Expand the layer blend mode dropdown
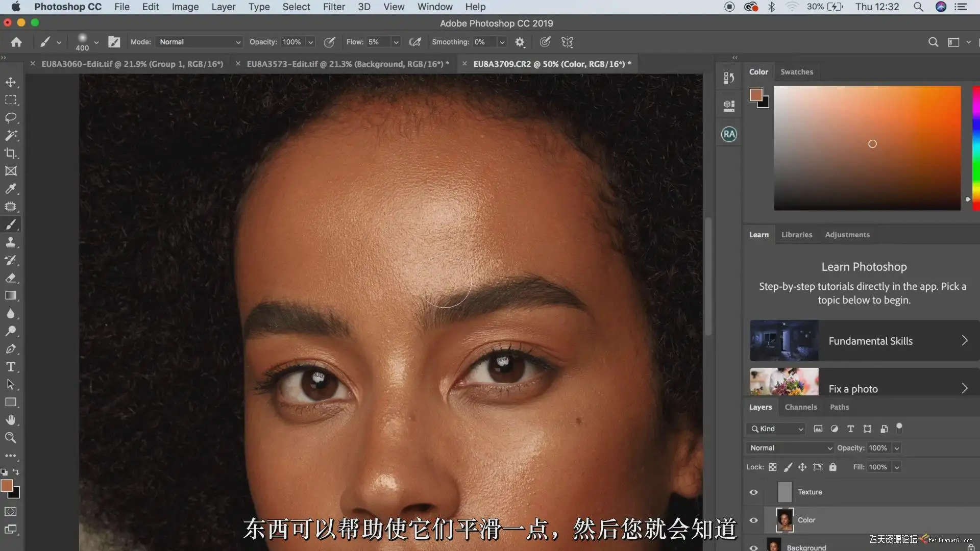The width and height of the screenshot is (980, 551). click(x=790, y=448)
